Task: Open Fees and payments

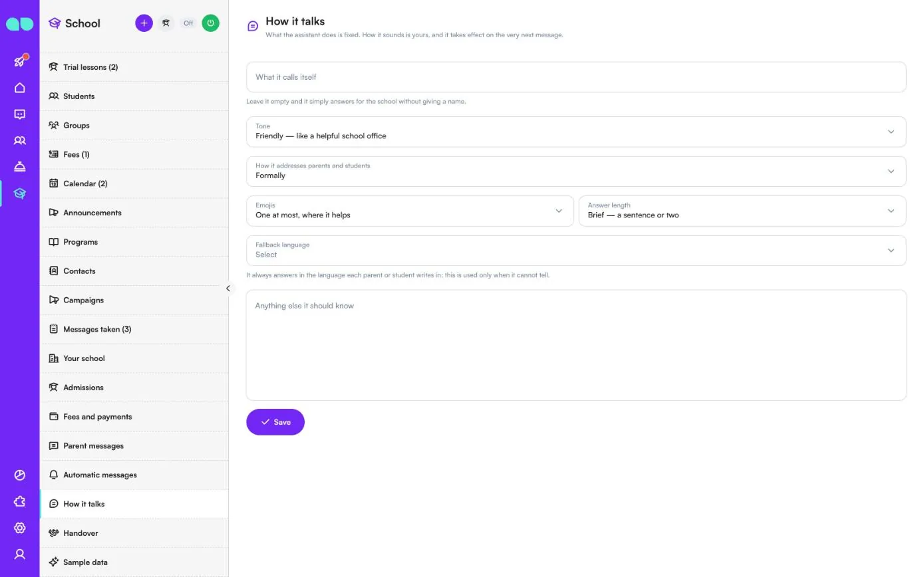Action: [x=134, y=417]
